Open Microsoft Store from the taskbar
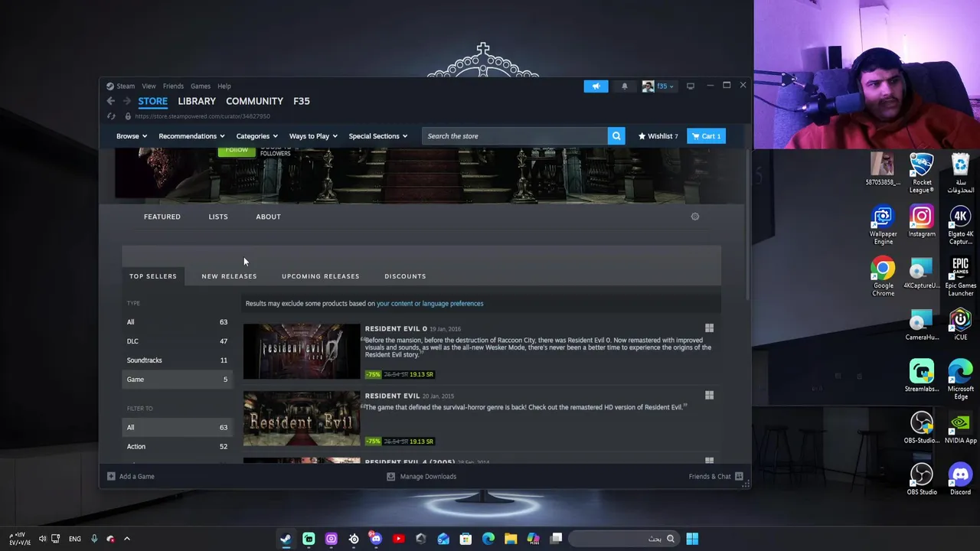Image resolution: width=980 pixels, height=551 pixels. click(465, 539)
